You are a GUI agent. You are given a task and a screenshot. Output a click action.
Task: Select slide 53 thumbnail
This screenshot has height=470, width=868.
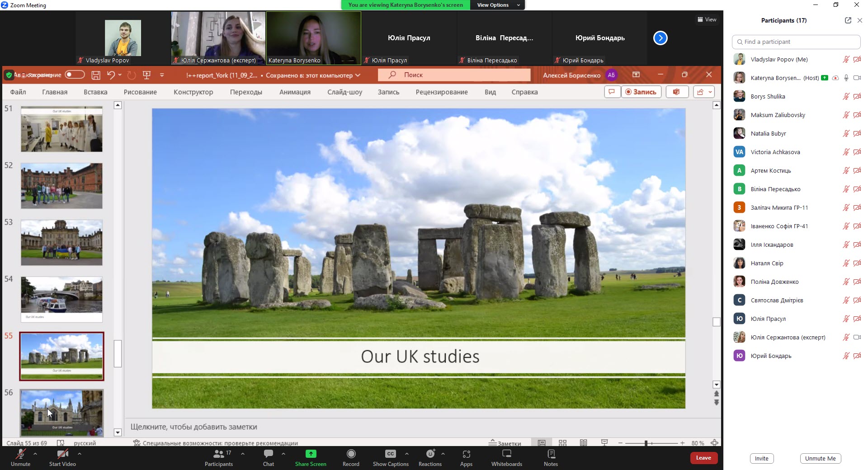coord(61,243)
